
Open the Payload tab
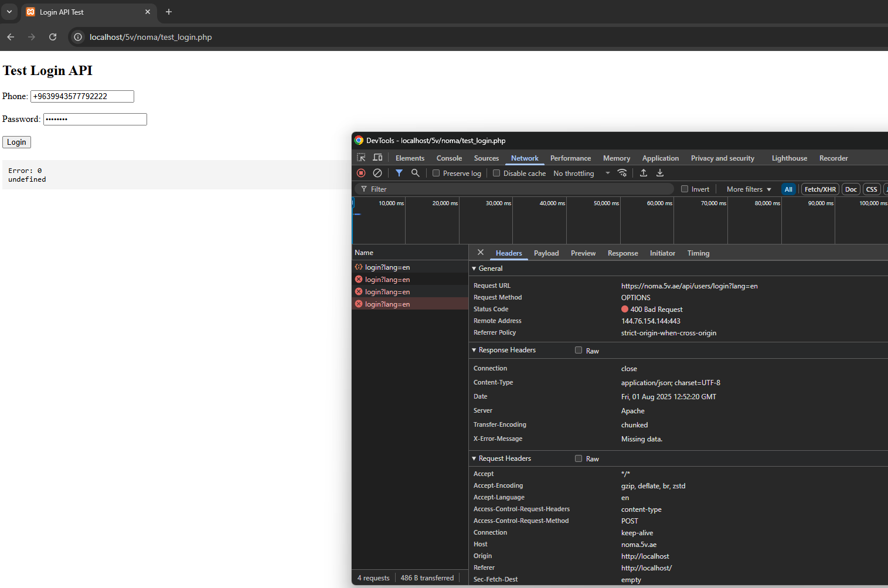[x=546, y=253]
